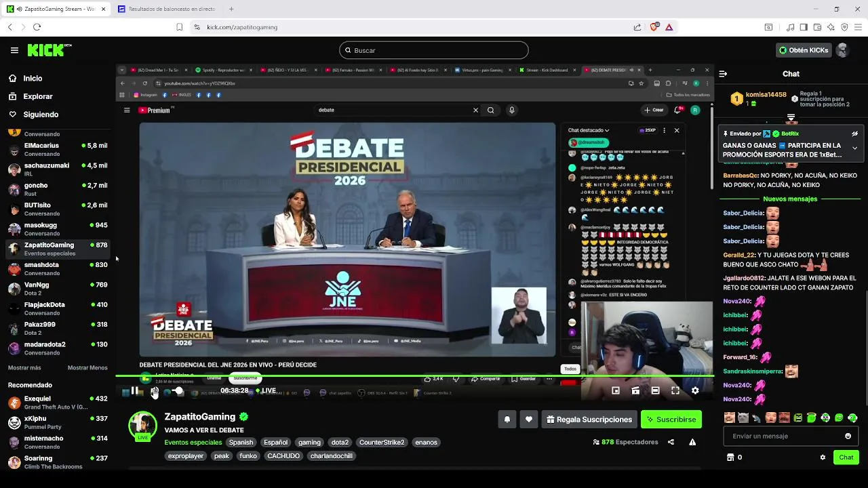Toggle theater mode in player
This screenshot has height=488, width=868.
click(655, 390)
